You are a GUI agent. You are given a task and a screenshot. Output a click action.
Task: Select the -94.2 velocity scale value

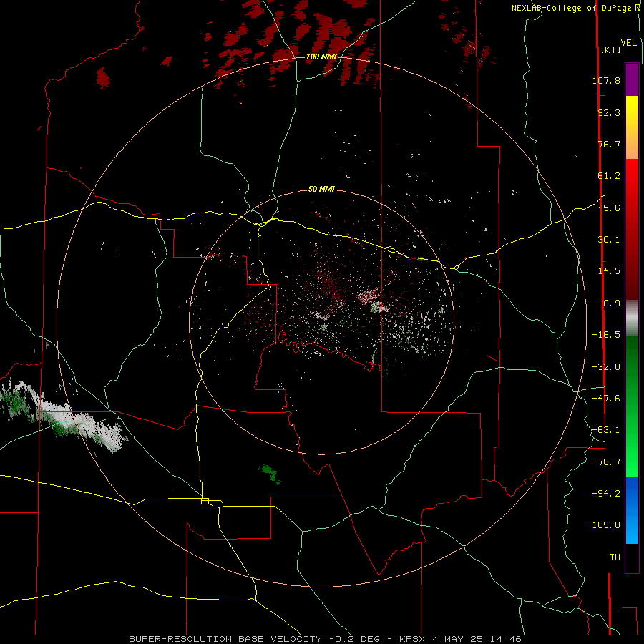point(606,494)
